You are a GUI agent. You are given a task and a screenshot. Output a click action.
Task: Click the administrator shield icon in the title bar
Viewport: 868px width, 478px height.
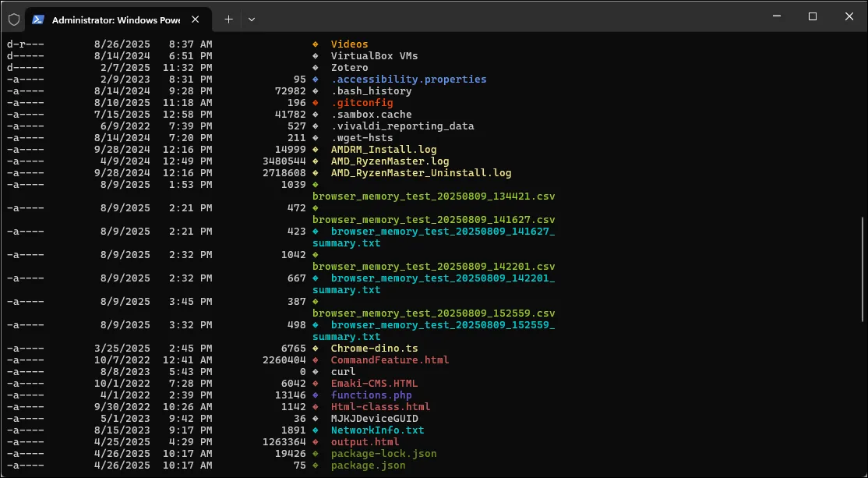pyautogui.click(x=13, y=19)
